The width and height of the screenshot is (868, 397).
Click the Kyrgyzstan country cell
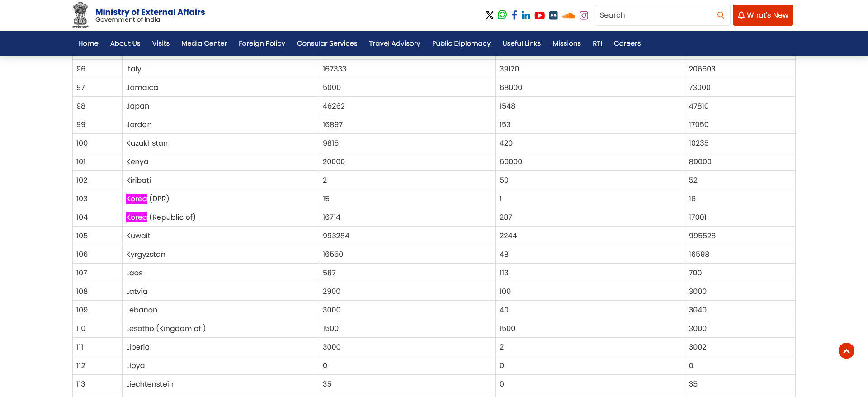click(221, 255)
